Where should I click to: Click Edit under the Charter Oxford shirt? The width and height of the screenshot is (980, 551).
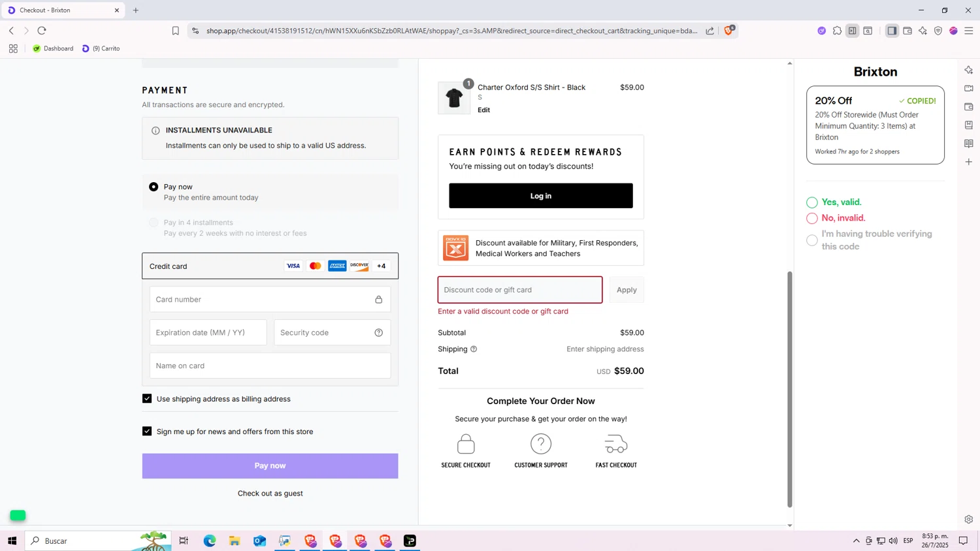tap(483, 110)
